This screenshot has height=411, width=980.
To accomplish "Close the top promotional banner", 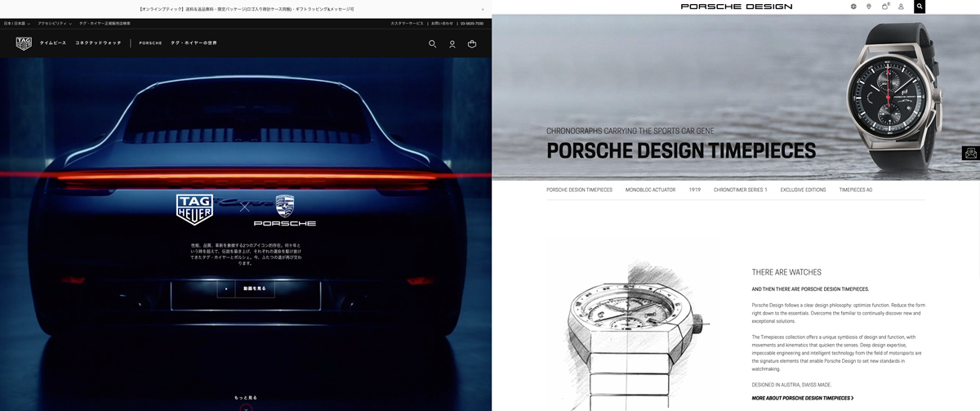I will (x=482, y=9).
